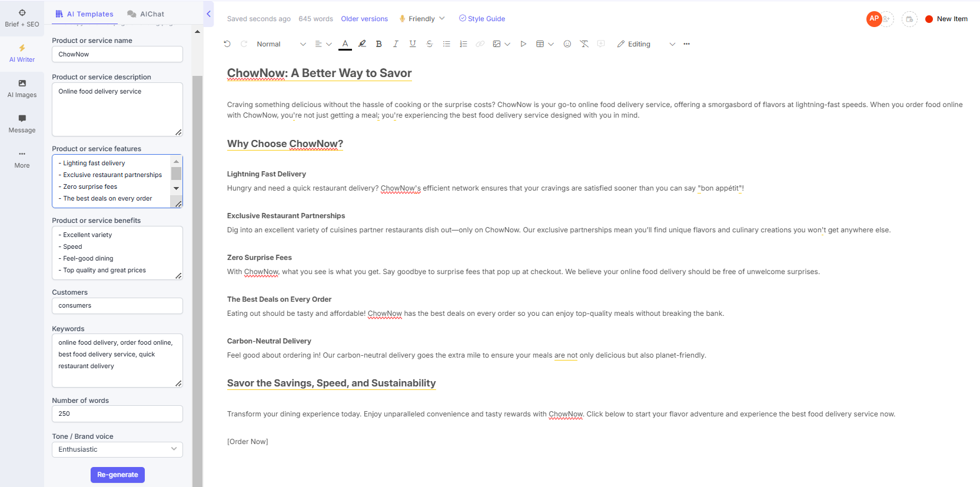This screenshot has width=980, height=487.
Task: Click the features list scroll up arrow
Action: [176, 161]
